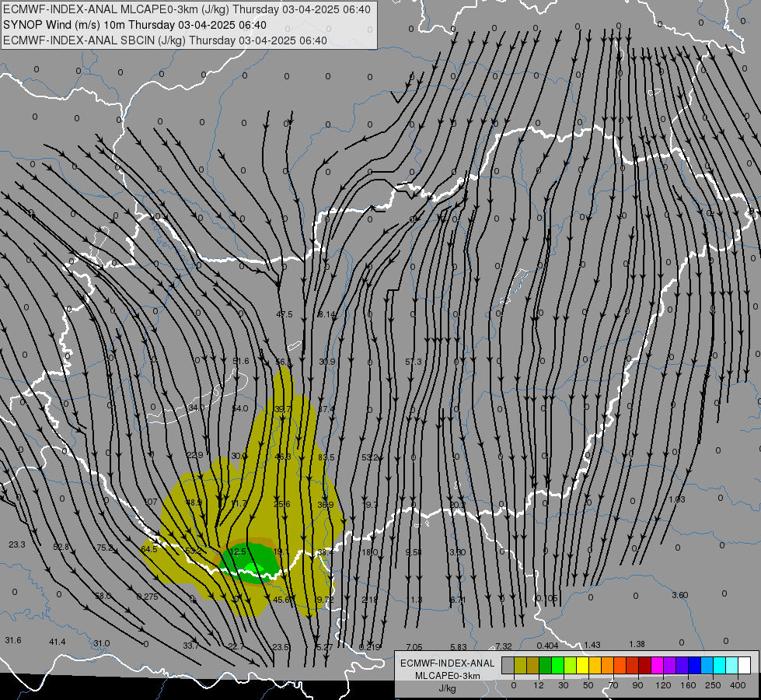This screenshot has height=700, width=761.
Task: Click the white legend swatch
Action: click(x=744, y=665)
